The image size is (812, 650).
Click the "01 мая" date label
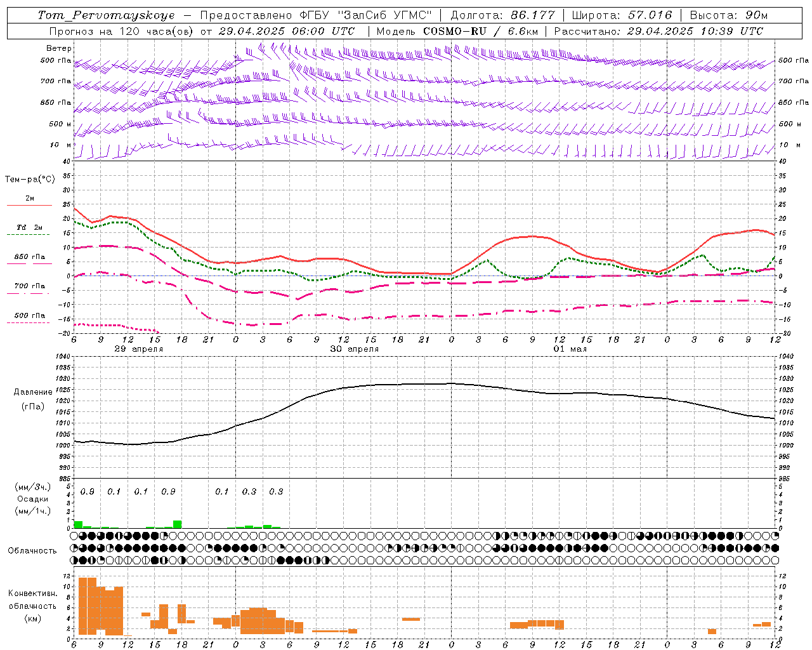[x=570, y=349]
